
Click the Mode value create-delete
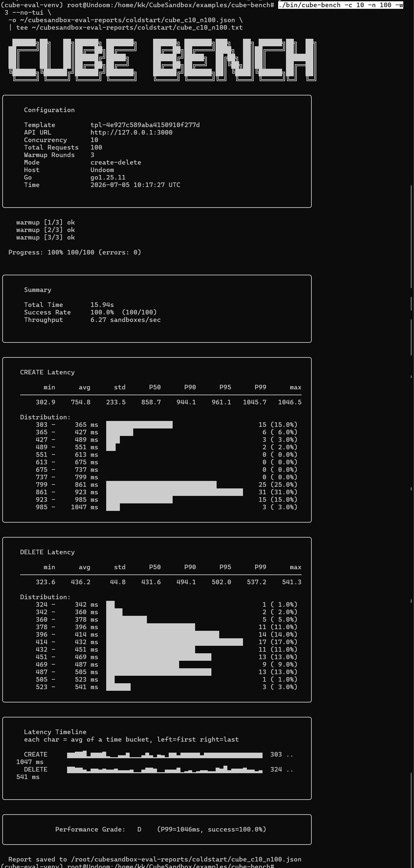point(116,162)
